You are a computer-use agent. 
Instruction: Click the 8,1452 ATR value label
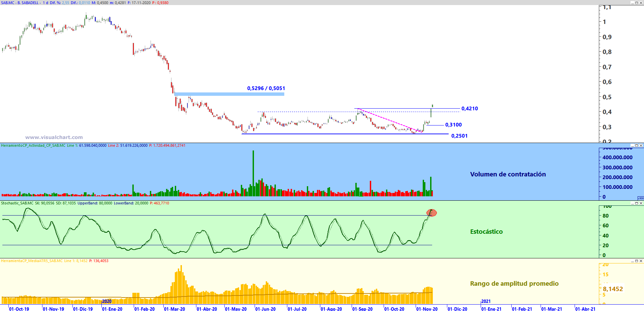tap(613, 289)
